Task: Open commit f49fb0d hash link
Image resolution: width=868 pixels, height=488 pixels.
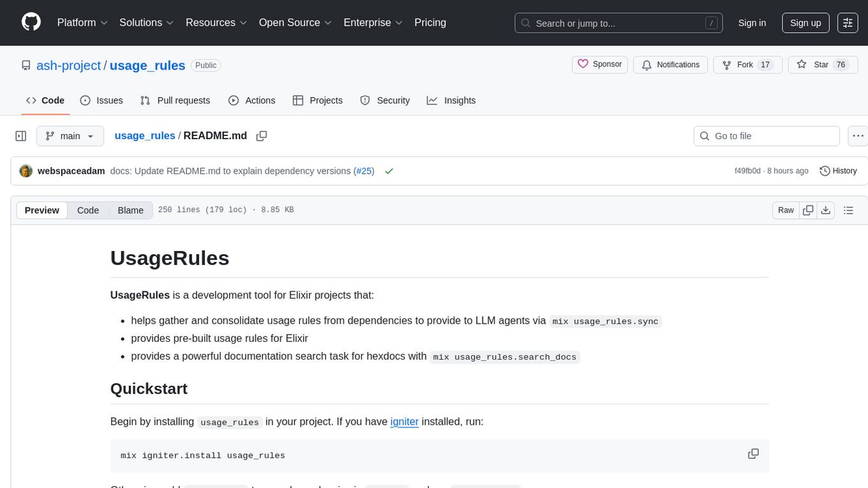Action: click(747, 171)
